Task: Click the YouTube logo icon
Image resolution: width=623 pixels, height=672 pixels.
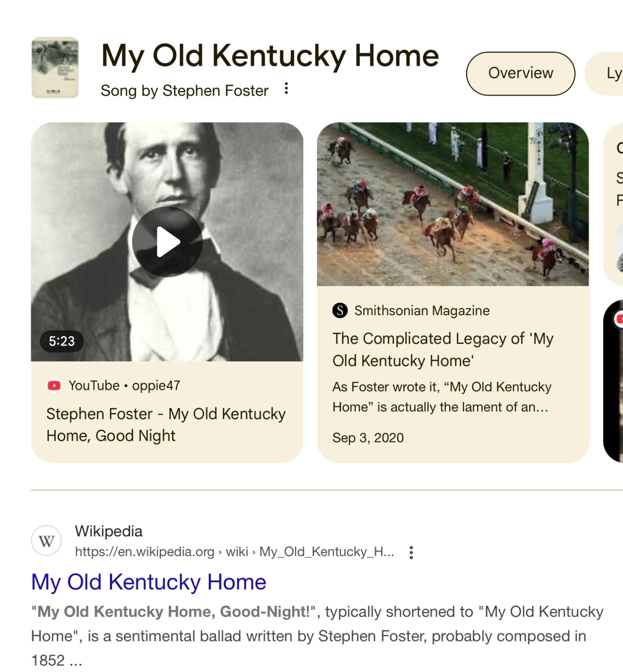Action: (x=54, y=386)
